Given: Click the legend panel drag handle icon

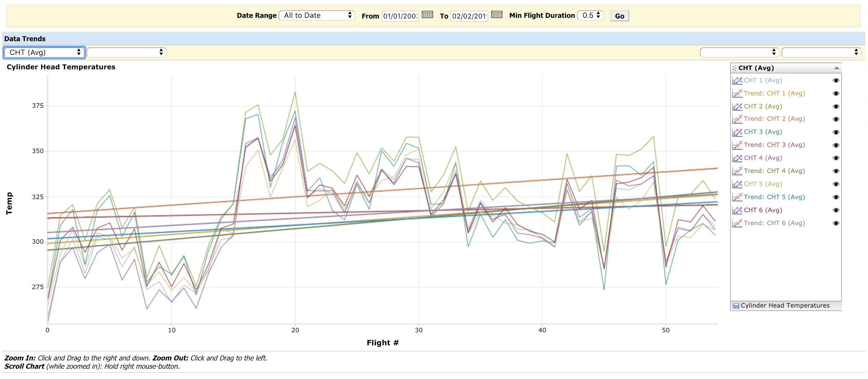Looking at the screenshot, I should click(734, 68).
